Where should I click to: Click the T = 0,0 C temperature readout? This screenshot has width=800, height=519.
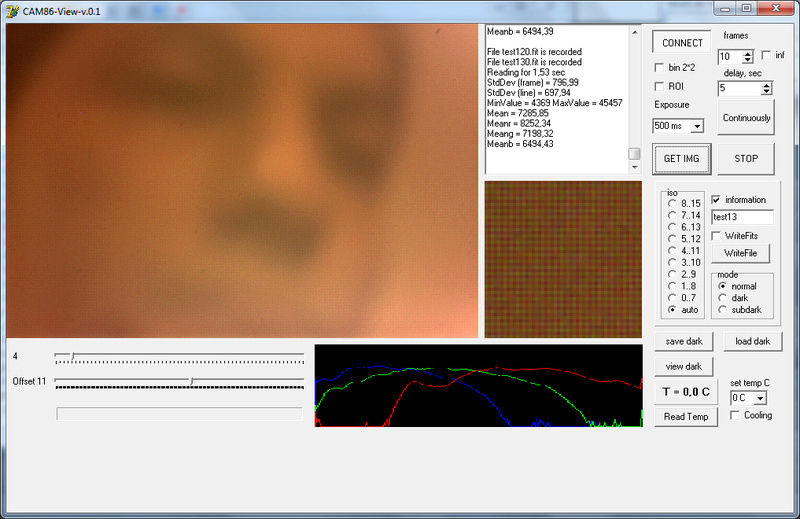(686, 392)
